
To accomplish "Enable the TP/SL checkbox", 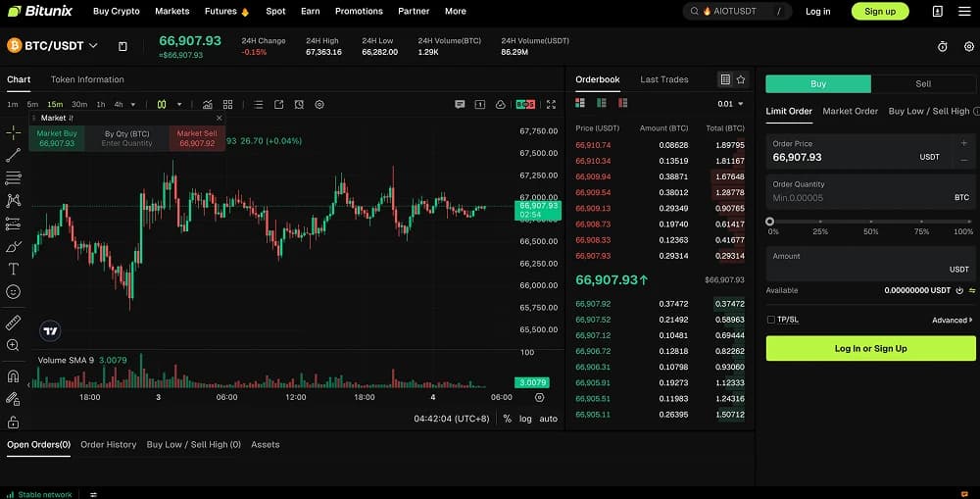I will [770, 320].
